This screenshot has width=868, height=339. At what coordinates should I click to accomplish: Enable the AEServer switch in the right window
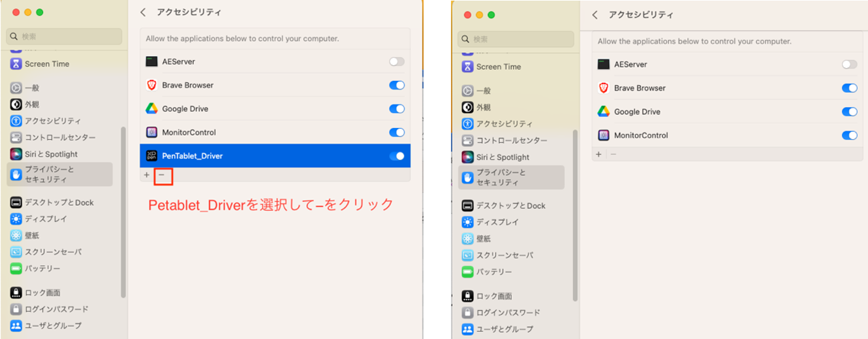[849, 64]
